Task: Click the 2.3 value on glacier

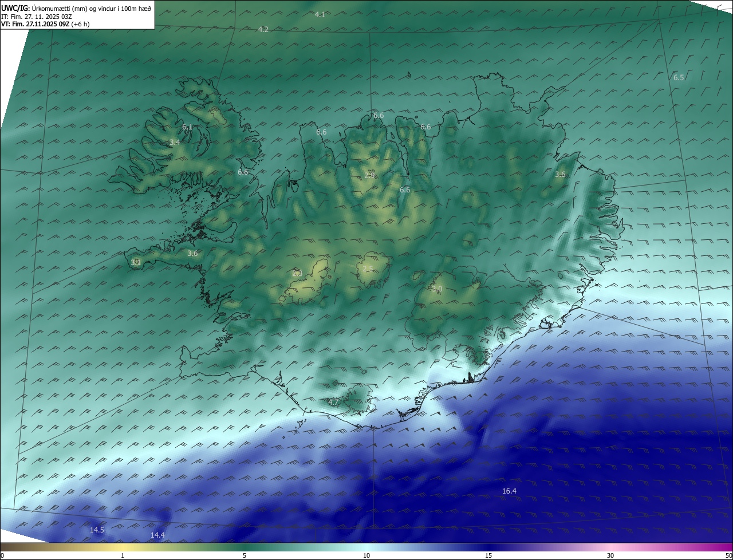Action: point(297,273)
